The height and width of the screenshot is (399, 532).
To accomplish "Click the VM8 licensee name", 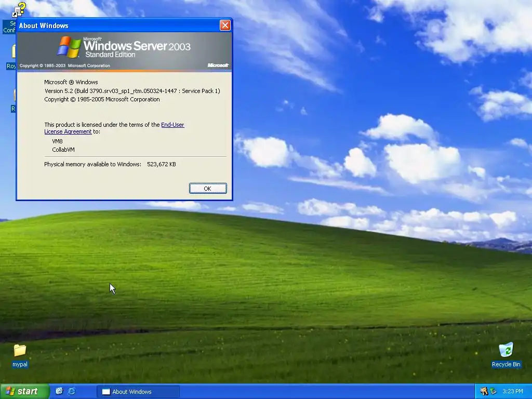I will coord(57,141).
